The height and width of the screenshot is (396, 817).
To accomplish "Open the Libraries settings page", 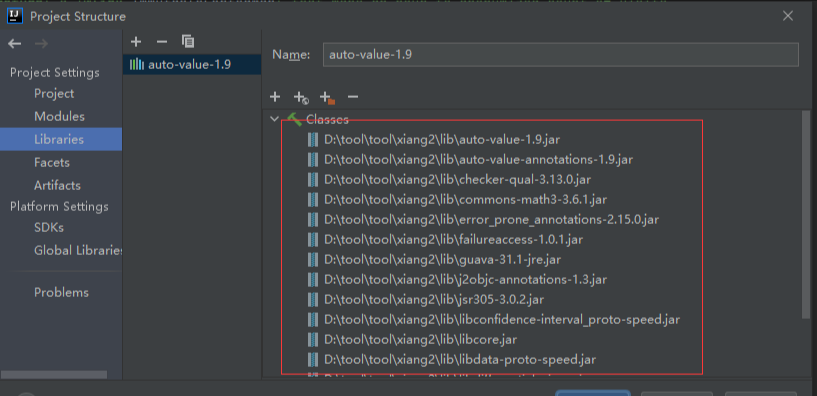I will pos(59,139).
